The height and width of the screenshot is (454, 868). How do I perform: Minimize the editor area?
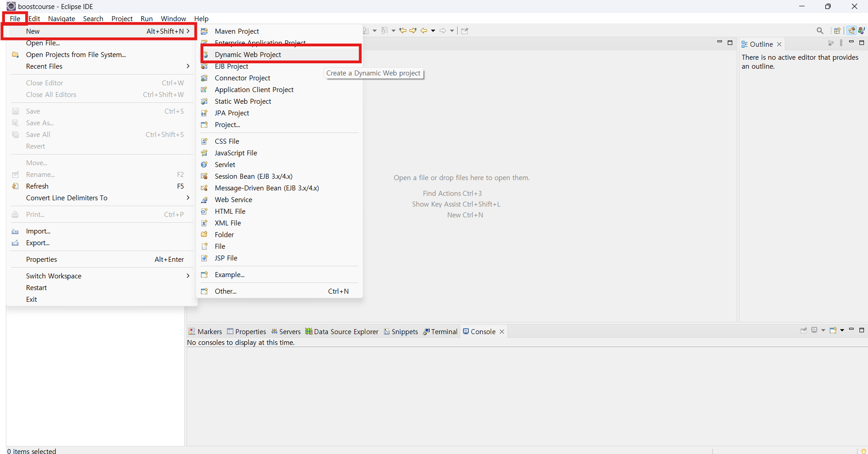(x=720, y=42)
